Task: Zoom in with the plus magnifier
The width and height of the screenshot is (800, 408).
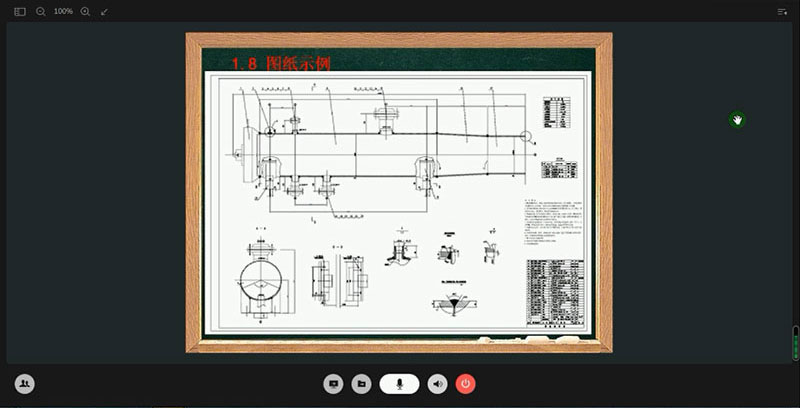Action: pyautogui.click(x=85, y=11)
